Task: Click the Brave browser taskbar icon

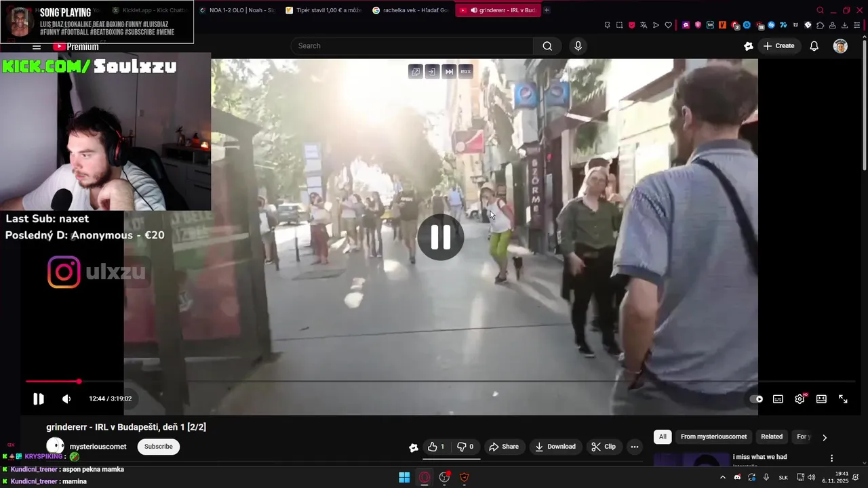Action: pos(465,477)
